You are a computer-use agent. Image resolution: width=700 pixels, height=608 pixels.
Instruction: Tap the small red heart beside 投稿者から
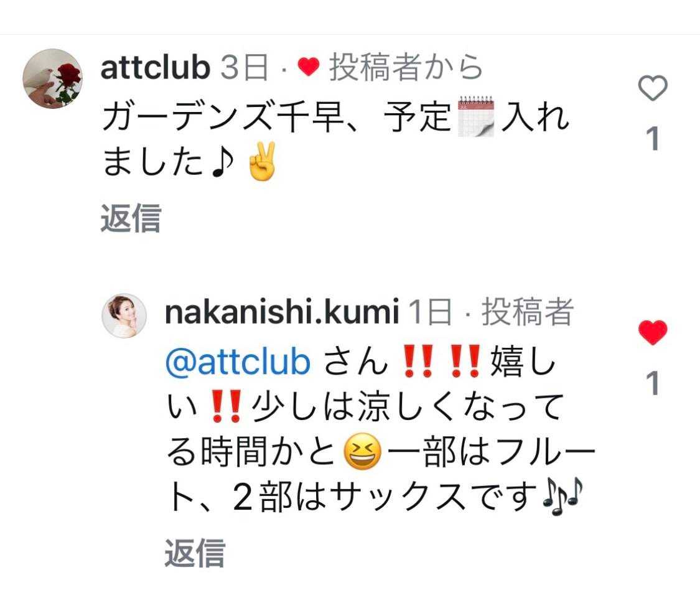pyautogui.click(x=309, y=67)
